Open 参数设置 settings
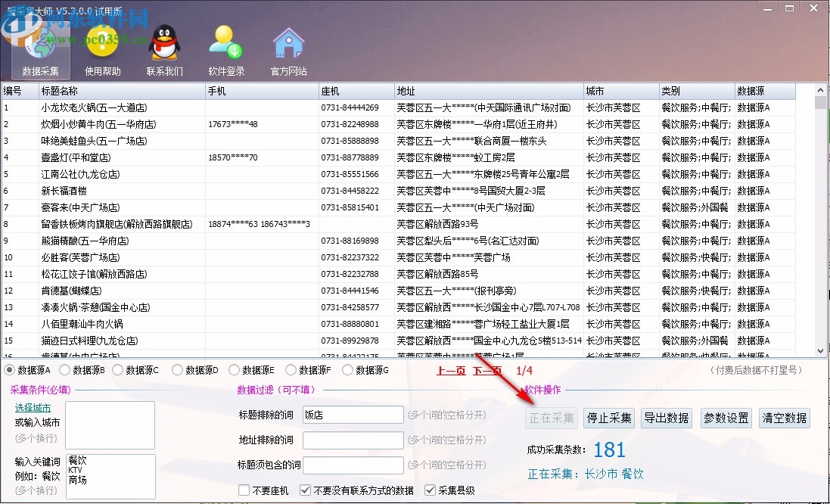Viewport: 830px width, 504px height. [x=725, y=417]
